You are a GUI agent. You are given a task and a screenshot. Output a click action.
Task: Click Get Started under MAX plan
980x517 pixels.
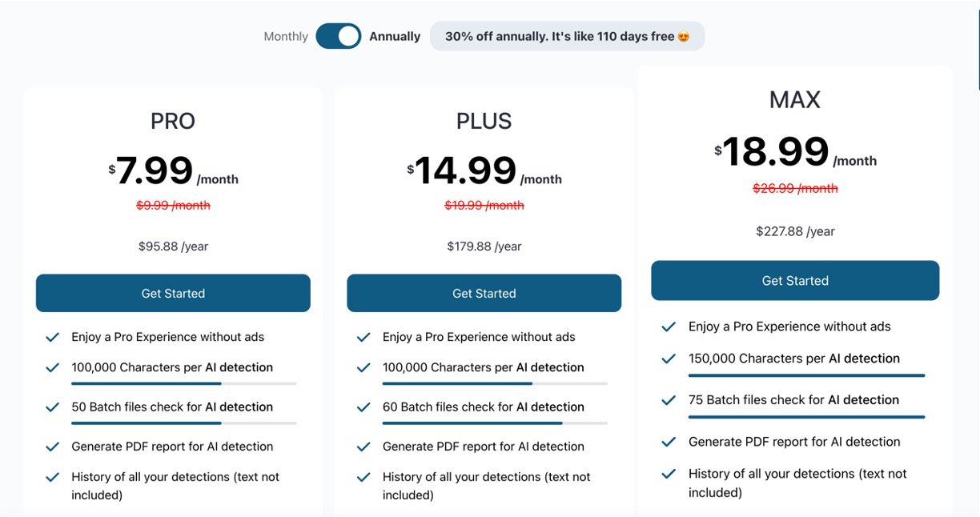pyautogui.click(x=795, y=281)
